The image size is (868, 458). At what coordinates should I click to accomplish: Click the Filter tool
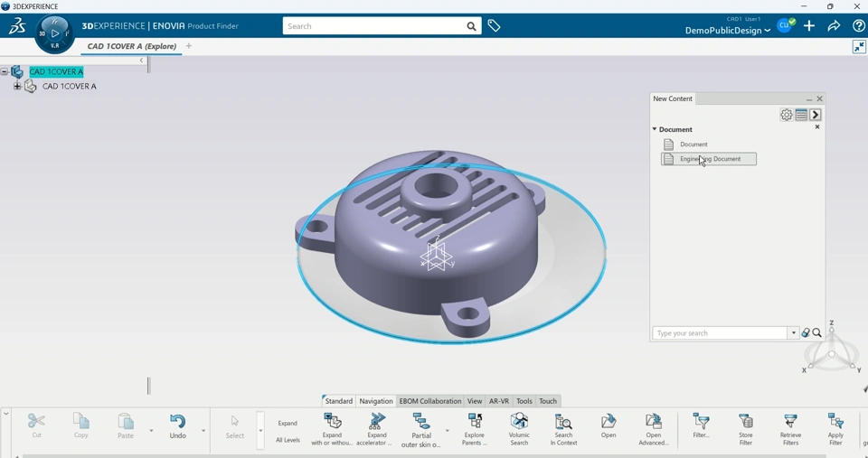pyautogui.click(x=701, y=425)
